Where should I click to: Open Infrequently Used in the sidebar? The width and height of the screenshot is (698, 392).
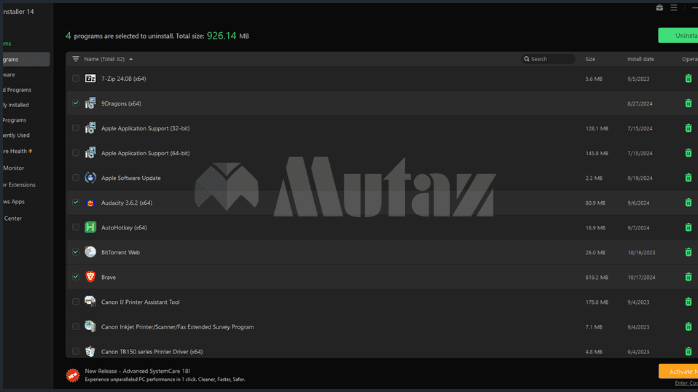pyautogui.click(x=16, y=135)
